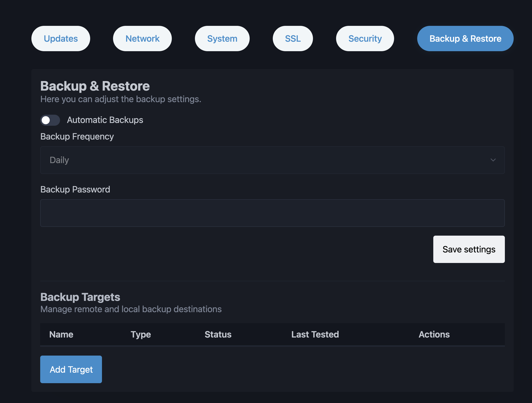This screenshot has width=532, height=403.
Task: Select the Backup & Restore tab
Action: click(465, 38)
